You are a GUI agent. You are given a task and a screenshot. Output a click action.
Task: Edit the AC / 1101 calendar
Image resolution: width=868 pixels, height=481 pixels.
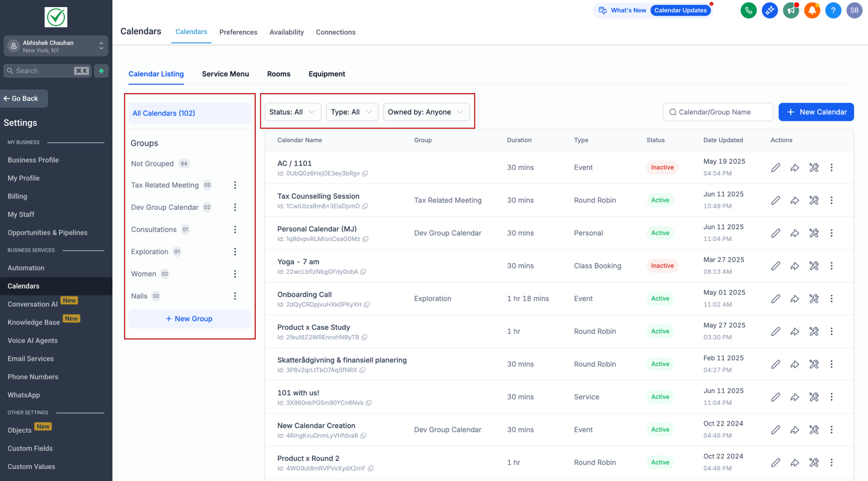click(x=776, y=167)
